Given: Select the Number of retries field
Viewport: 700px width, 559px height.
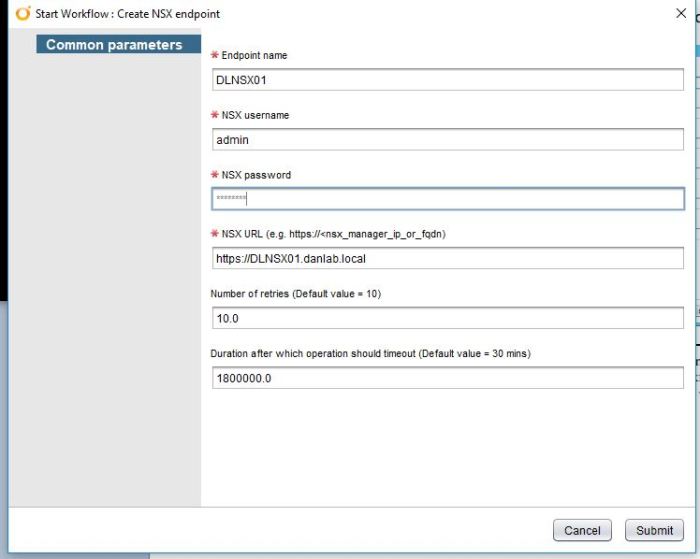Looking at the screenshot, I should click(x=447, y=318).
